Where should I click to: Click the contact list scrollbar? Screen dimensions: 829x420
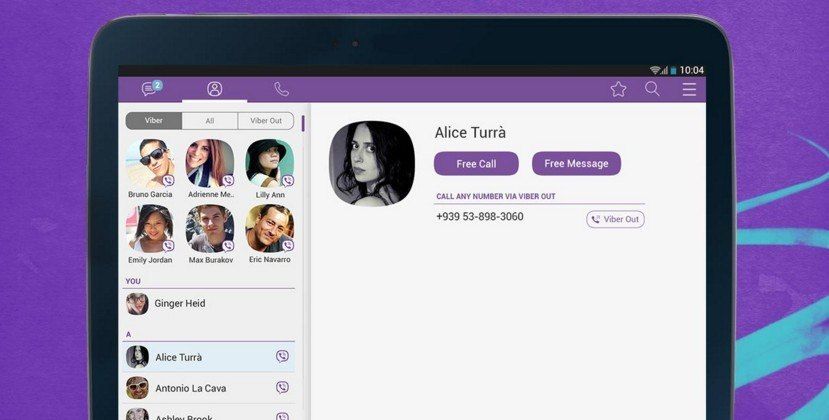(303, 123)
